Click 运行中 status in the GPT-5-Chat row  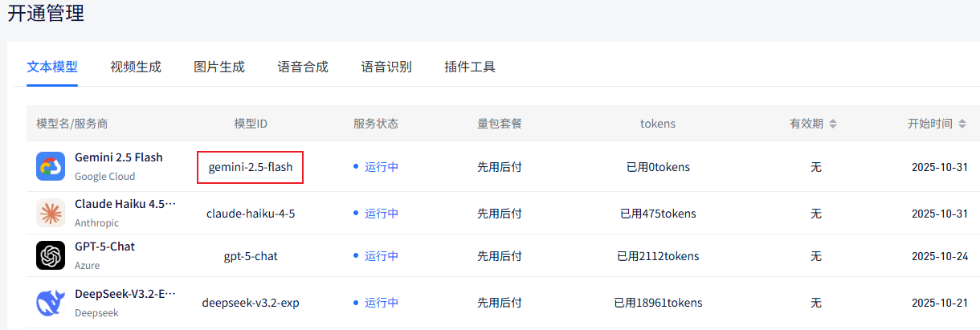coord(382,256)
